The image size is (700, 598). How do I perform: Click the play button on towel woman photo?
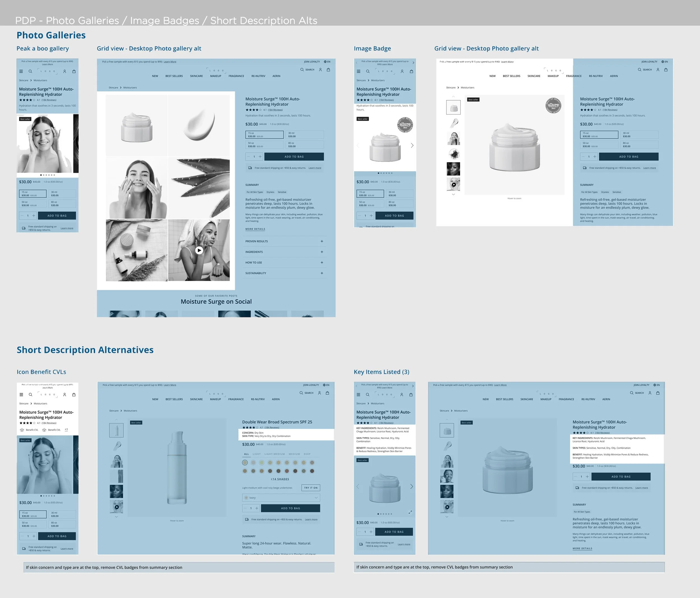[x=199, y=250]
